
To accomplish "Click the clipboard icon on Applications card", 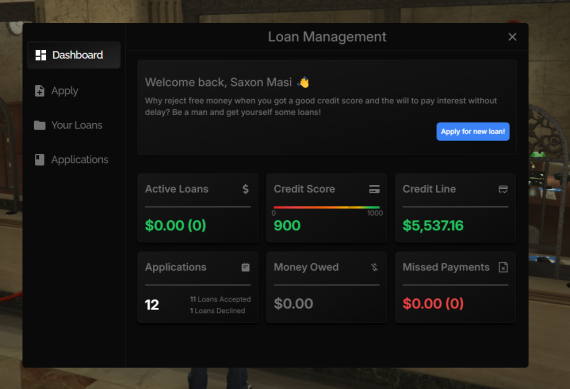I will click(x=246, y=267).
